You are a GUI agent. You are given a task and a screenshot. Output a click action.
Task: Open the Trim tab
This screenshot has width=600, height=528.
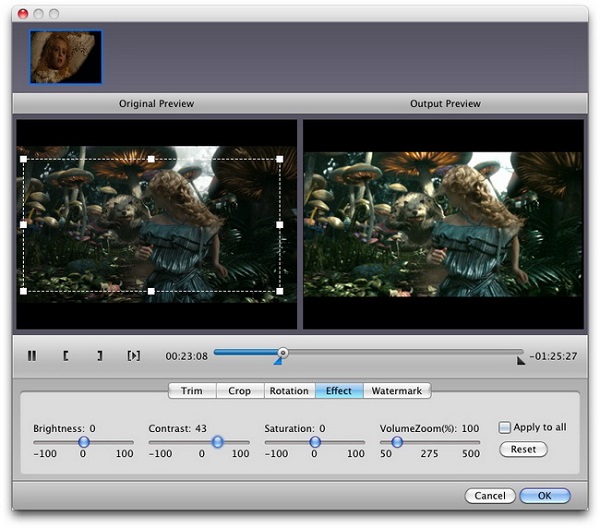pos(192,391)
